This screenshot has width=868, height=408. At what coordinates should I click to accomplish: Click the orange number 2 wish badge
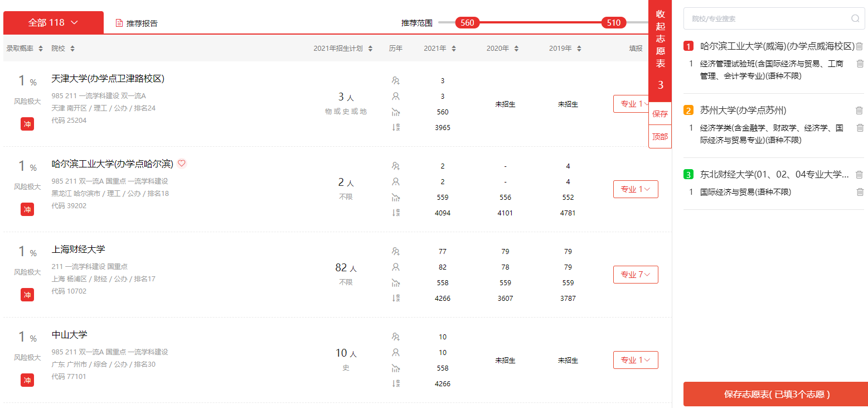(x=688, y=111)
